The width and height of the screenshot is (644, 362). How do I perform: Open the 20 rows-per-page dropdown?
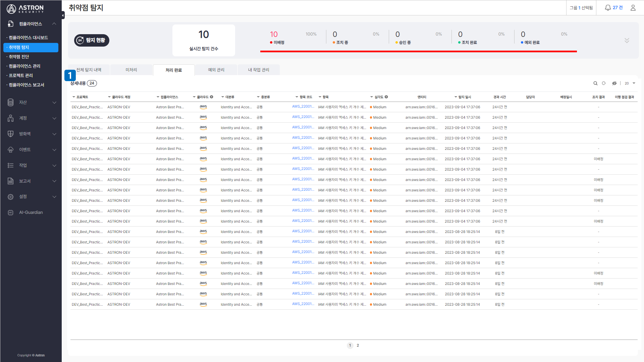tap(630, 83)
